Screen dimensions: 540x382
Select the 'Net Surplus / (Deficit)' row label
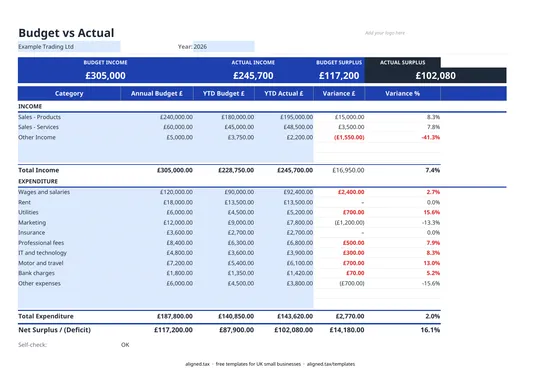tap(54, 330)
